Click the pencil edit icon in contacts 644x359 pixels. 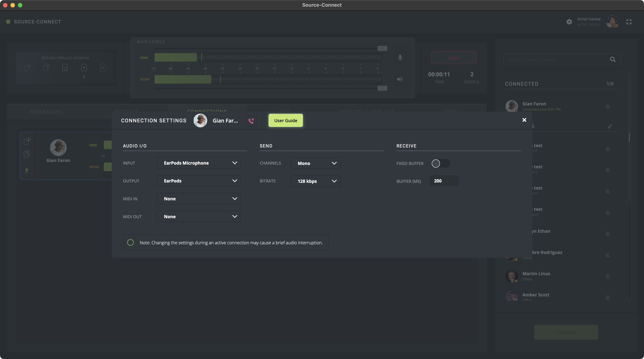(610, 126)
